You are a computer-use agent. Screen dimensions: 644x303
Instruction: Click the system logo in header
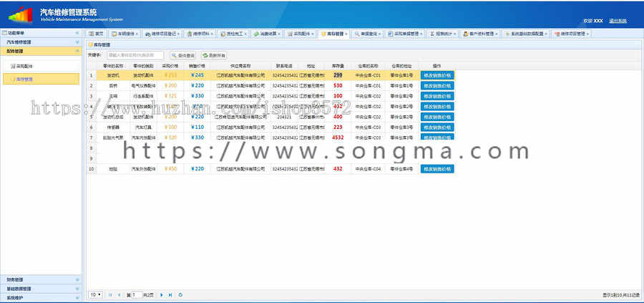coord(20,15)
